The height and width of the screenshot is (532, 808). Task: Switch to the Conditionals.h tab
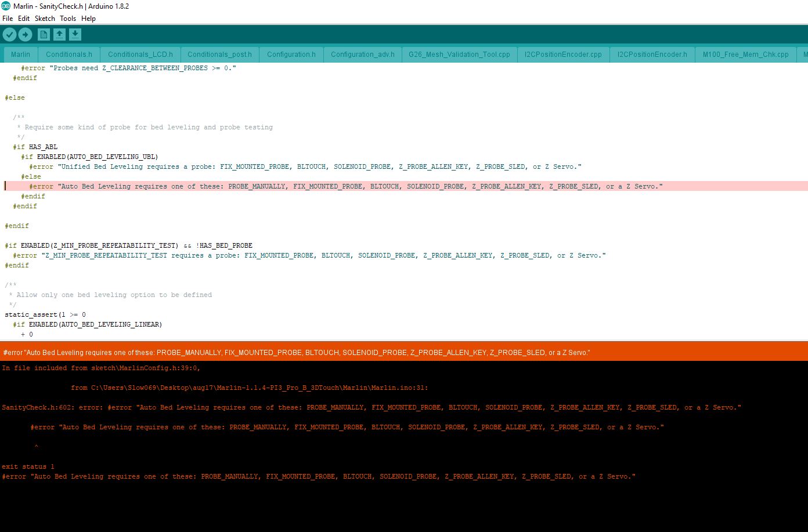click(69, 55)
